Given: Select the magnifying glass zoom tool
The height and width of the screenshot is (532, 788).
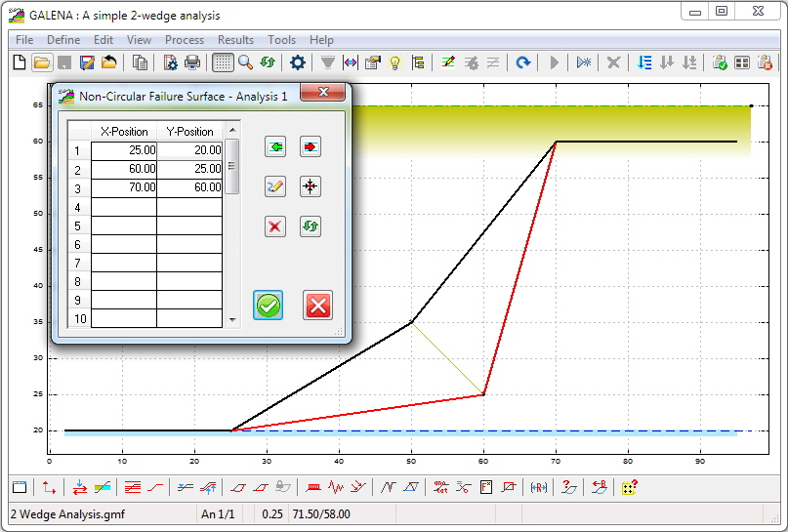Looking at the screenshot, I should 246,62.
